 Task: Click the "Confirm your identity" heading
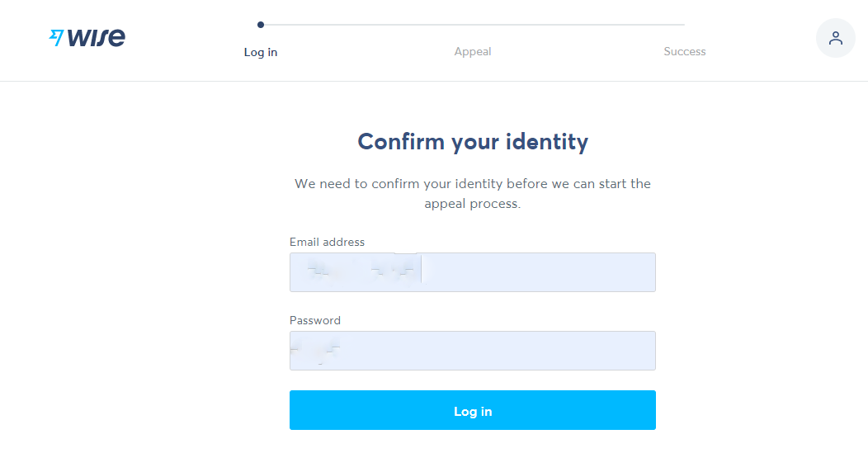tap(473, 142)
